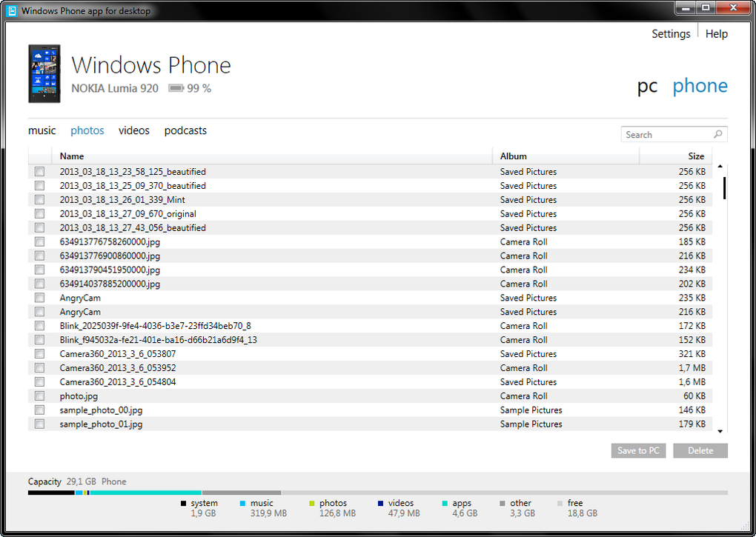Tick checkbox for 634913776758260000.jpg

[39, 241]
